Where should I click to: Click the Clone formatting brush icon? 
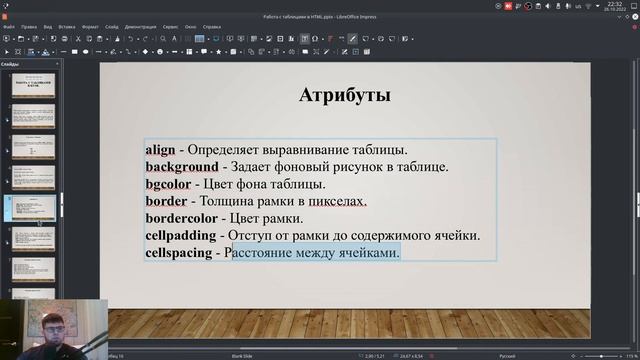tap(117, 39)
